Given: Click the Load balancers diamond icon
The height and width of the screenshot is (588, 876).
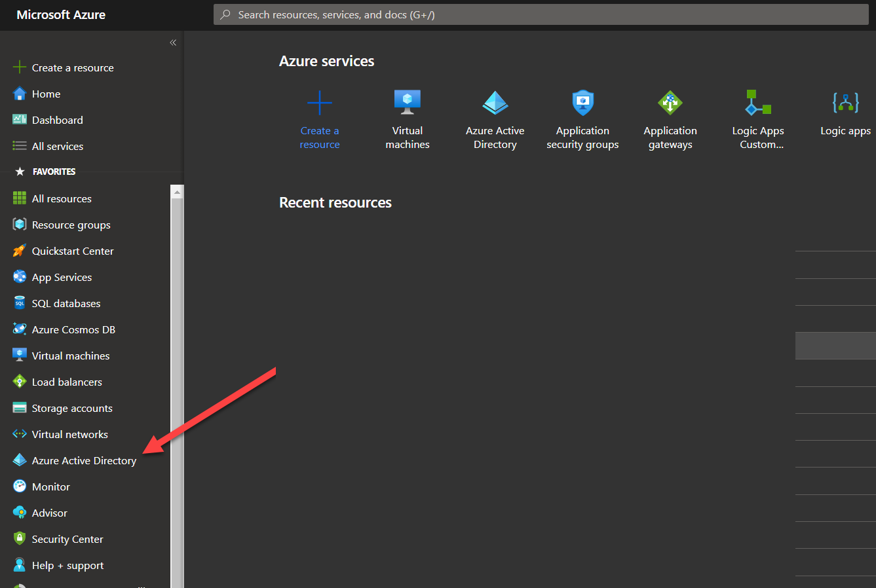Looking at the screenshot, I should click(x=20, y=382).
